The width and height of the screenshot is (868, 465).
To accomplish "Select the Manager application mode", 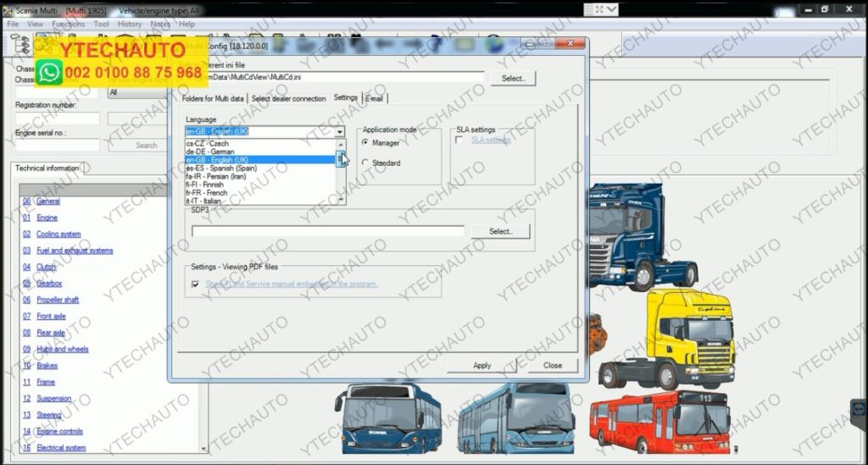I will tap(365, 143).
